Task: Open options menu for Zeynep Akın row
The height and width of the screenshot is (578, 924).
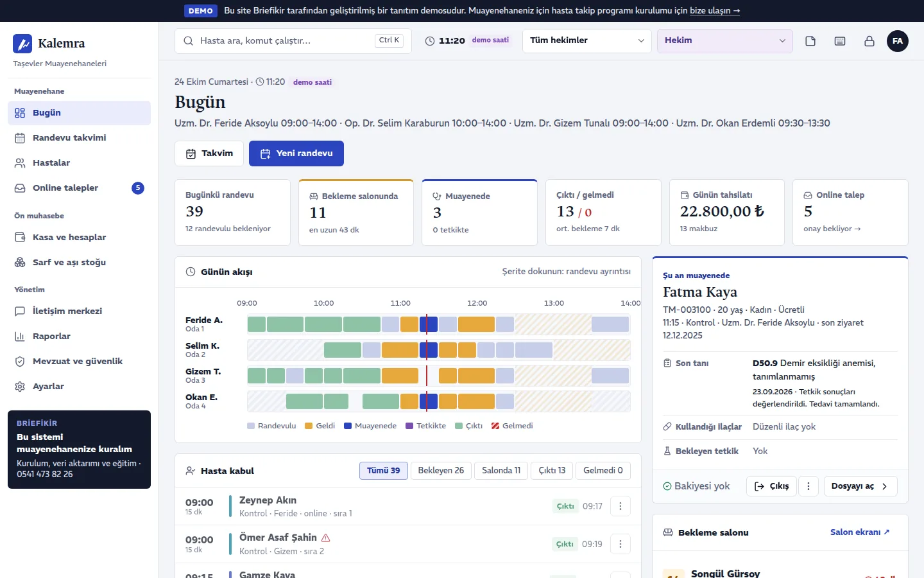Action: click(x=620, y=506)
